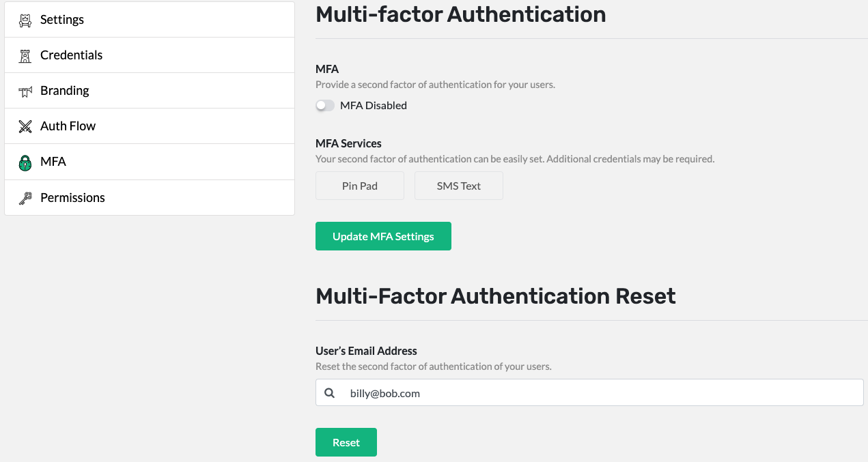The image size is (868, 462).
Task: Click the Settings icon in sidebar
Action: tap(25, 20)
